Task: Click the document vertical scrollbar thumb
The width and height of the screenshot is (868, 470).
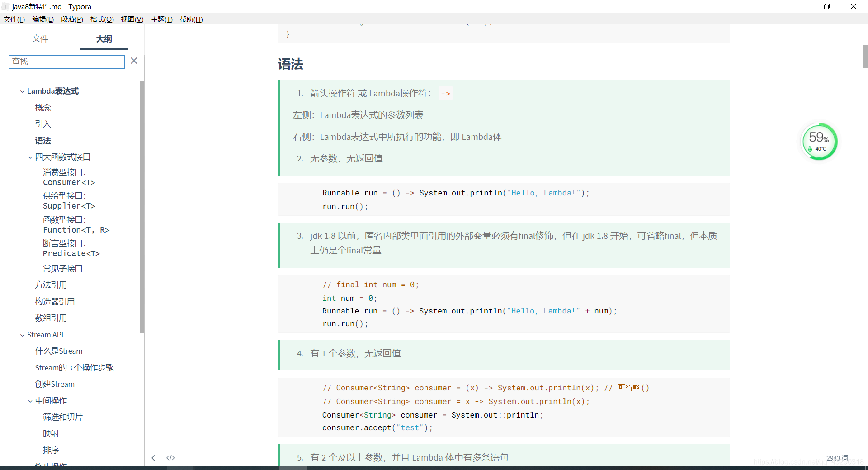Action: tap(865, 57)
